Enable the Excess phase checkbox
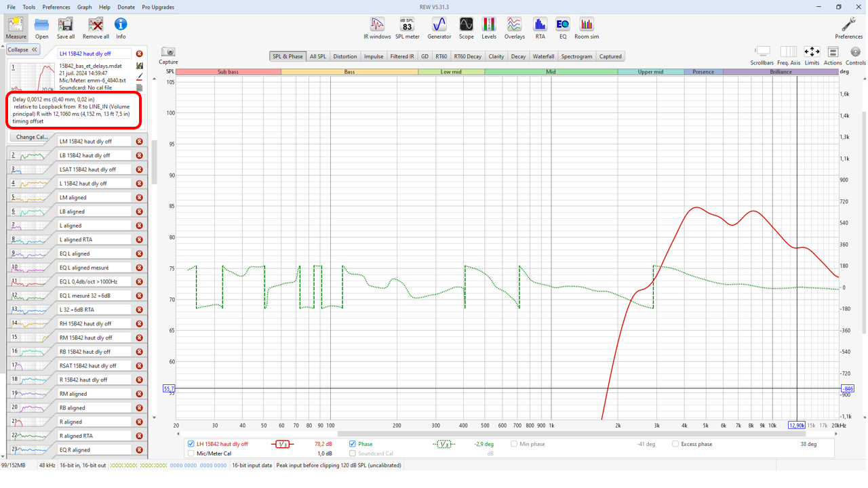868x488 pixels. click(675, 445)
